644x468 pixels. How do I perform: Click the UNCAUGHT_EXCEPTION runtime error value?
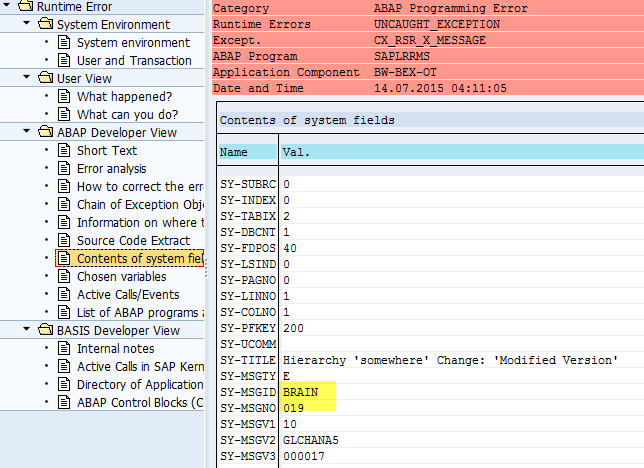(437, 24)
